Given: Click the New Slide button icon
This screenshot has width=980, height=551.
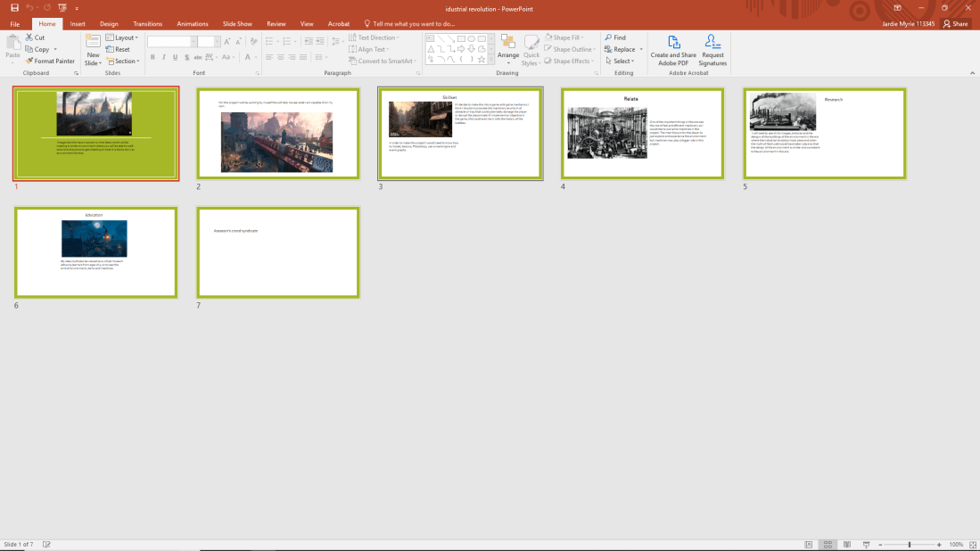Looking at the screenshot, I should pos(93,42).
